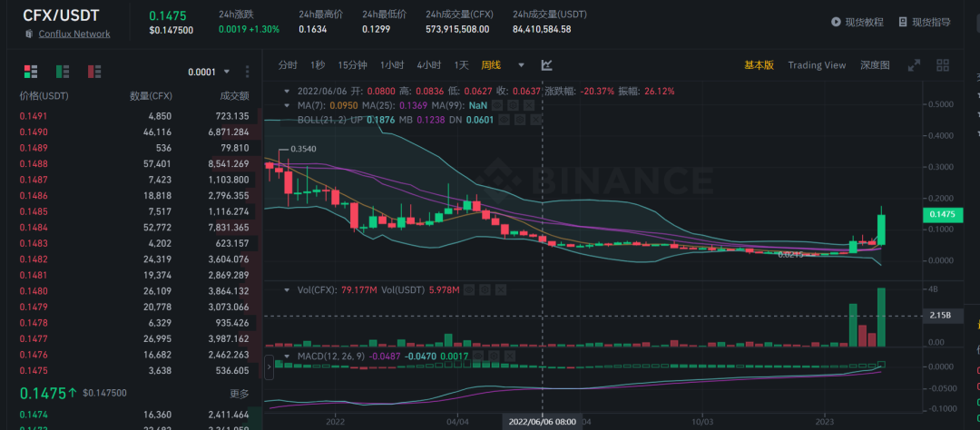Select sell order price 0.1480
The image size is (980, 430).
click(34, 290)
